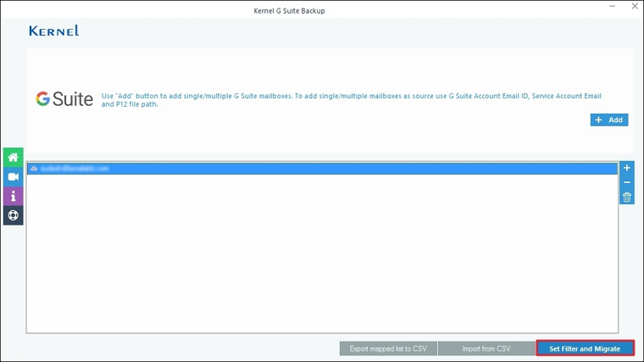Viewport: 644px width, 362px height.
Task: Open the info sidebar icon
Action: click(x=14, y=196)
